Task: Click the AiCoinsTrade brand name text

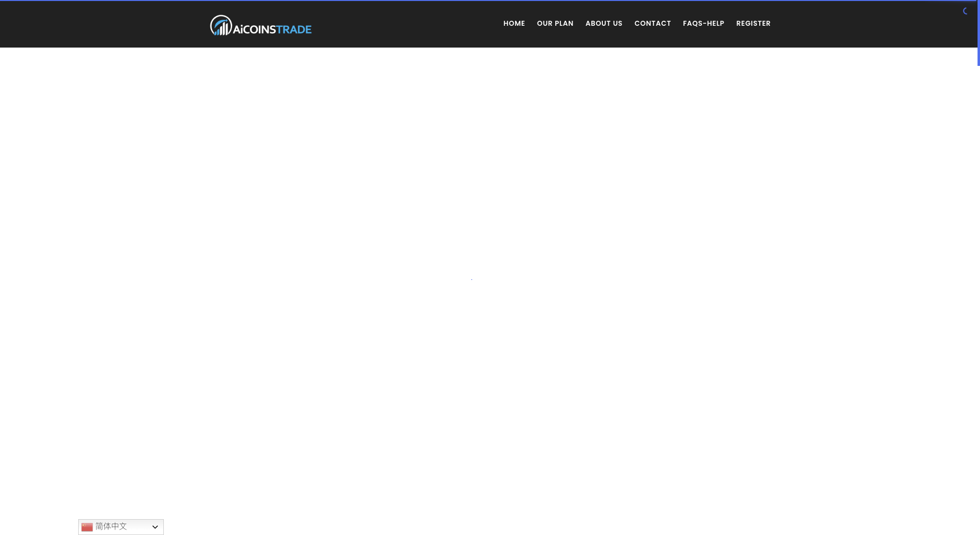Action: [x=272, y=29]
